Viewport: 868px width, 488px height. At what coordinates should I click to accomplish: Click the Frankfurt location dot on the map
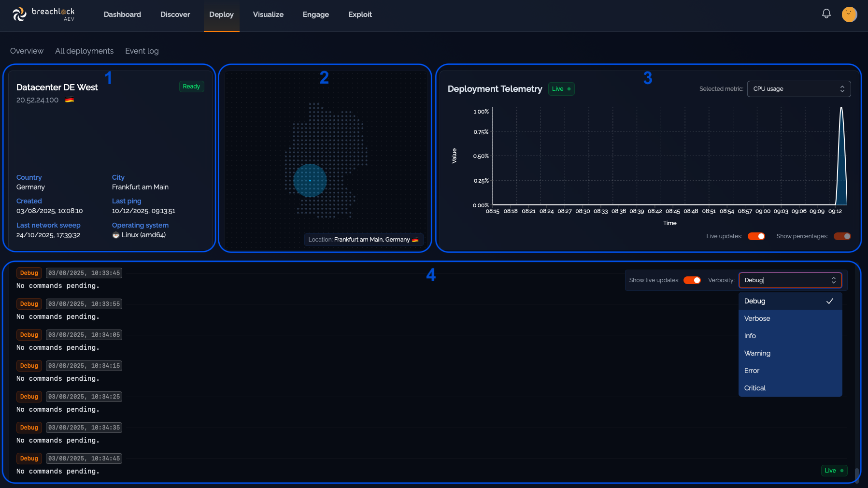pyautogui.click(x=310, y=180)
